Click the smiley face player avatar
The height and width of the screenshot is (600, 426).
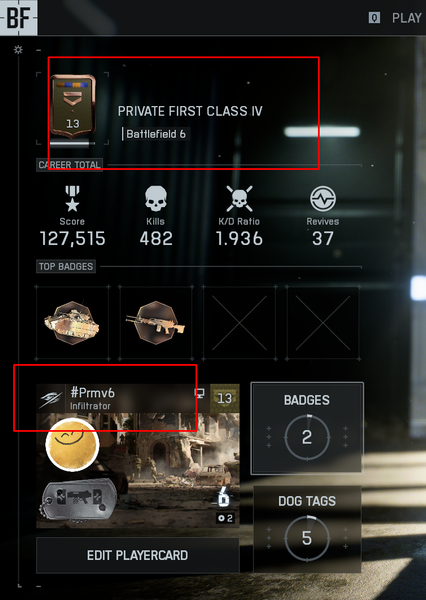click(x=72, y=445)
